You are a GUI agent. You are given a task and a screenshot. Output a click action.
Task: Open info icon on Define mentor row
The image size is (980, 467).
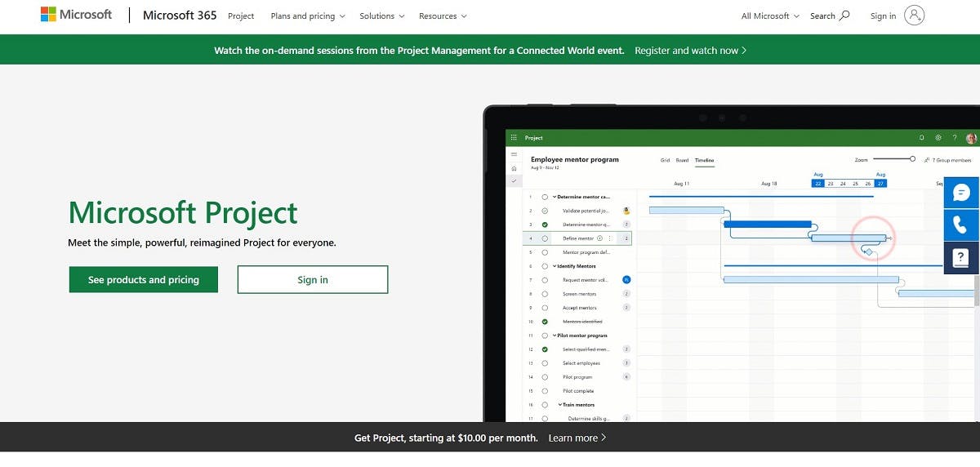(599, 238)
